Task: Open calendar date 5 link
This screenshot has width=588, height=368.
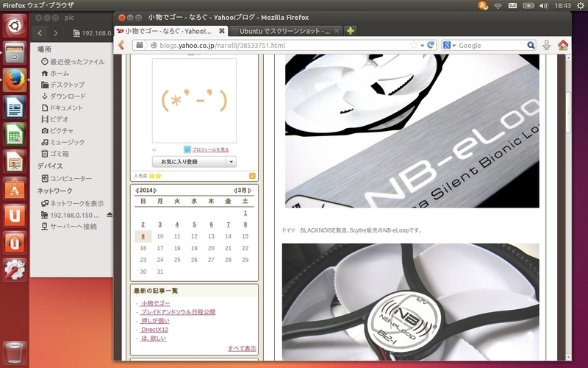Action: point(194,224)
